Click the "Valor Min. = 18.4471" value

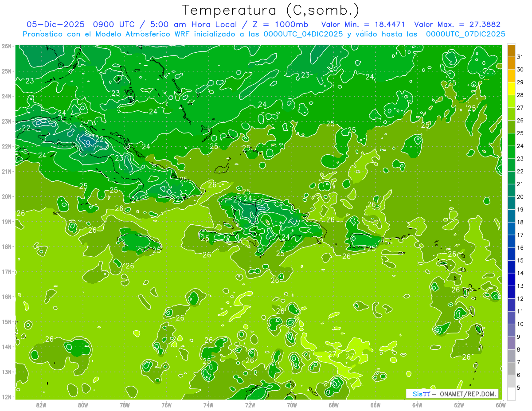coord(363,24)
